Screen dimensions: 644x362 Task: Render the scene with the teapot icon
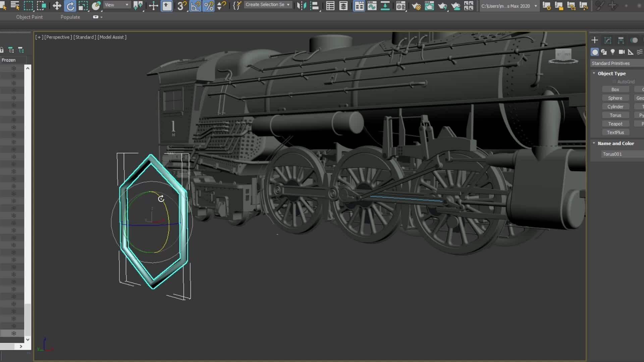pyautogui.click(x=443, y=6)
